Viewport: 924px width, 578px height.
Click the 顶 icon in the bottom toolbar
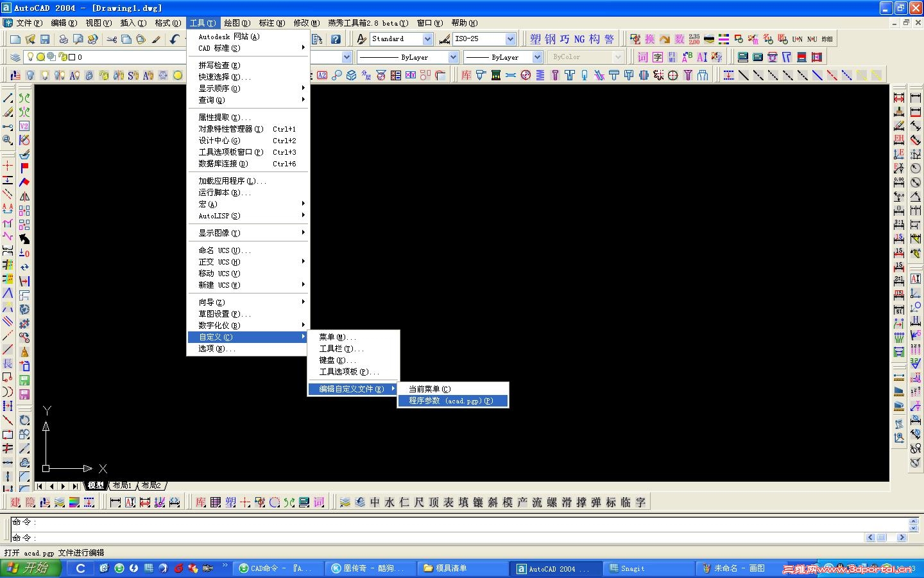pos(434,502)
